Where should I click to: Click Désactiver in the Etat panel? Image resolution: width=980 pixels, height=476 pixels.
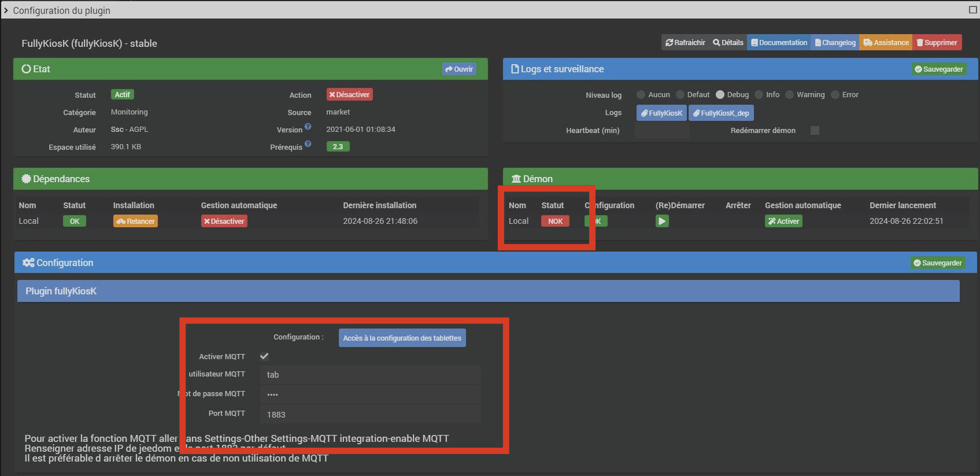click(x=349, y=94)
